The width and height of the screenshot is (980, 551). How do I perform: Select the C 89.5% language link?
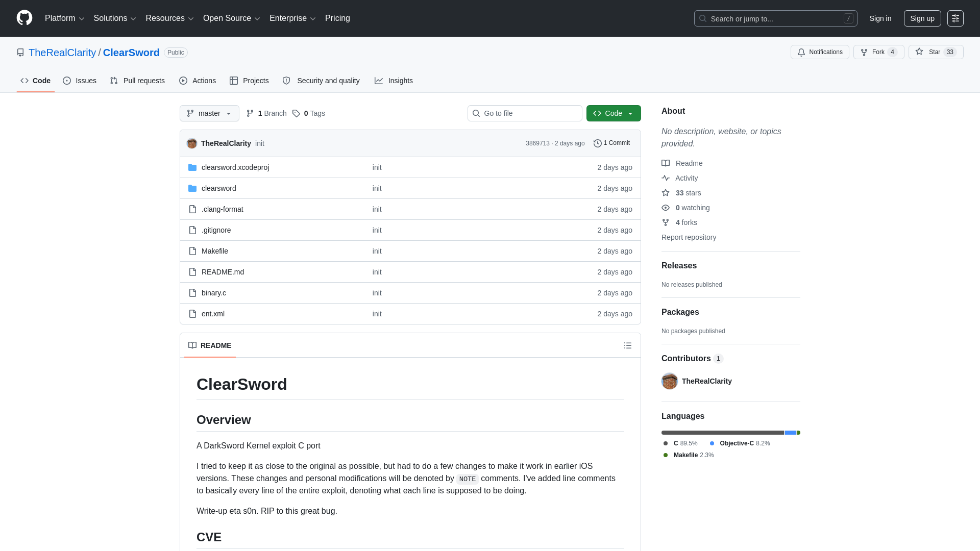coord(681,443)
